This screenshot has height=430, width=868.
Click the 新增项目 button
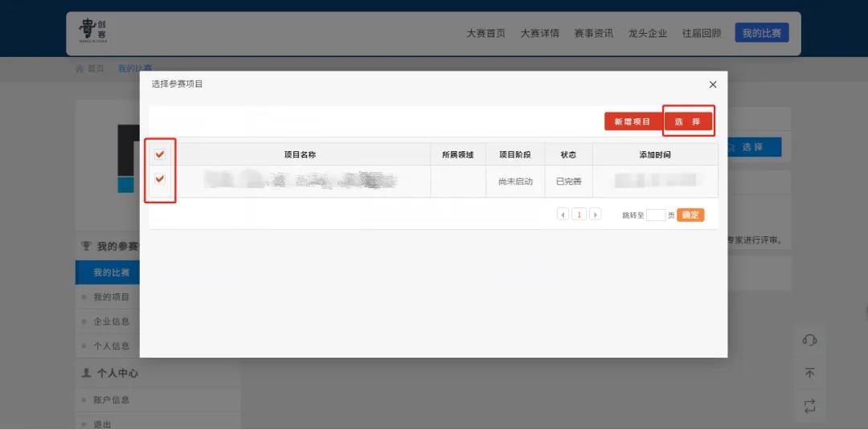pyautogui.click(x=633, y=121)
